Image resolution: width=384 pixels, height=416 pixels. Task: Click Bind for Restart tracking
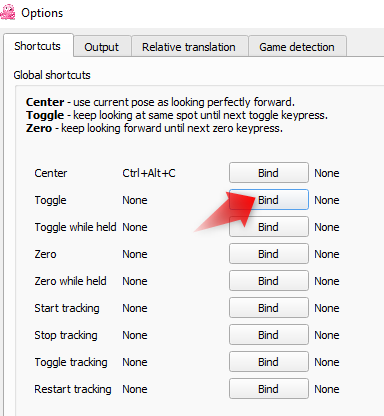click(x=269, y=389)
